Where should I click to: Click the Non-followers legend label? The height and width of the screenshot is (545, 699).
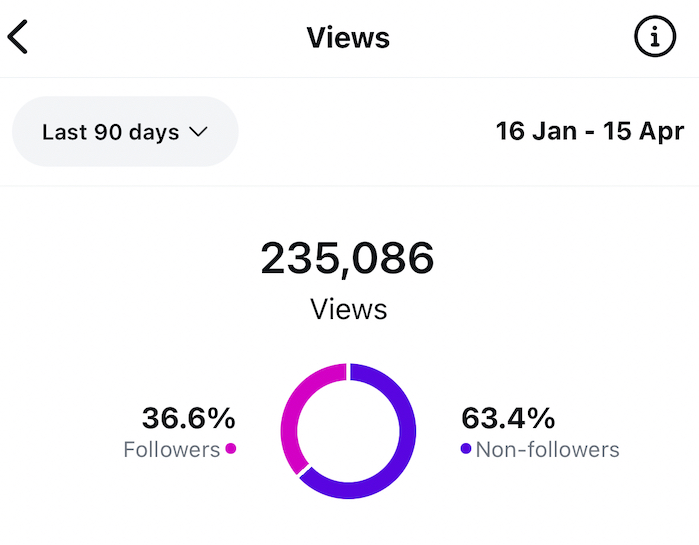[x=547, y=449]
